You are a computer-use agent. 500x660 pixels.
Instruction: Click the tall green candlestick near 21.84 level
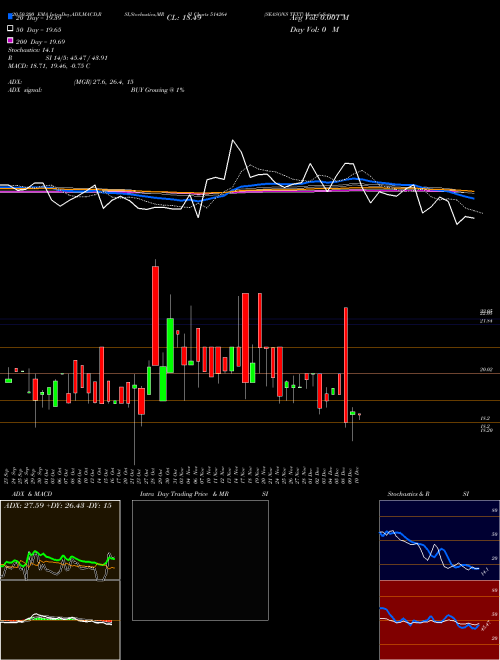[170, 345]
